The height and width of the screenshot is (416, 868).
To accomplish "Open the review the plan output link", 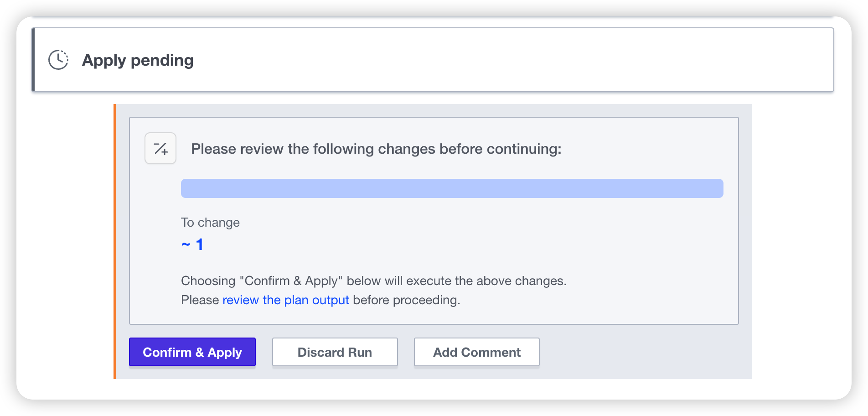I will click(286, 300).
